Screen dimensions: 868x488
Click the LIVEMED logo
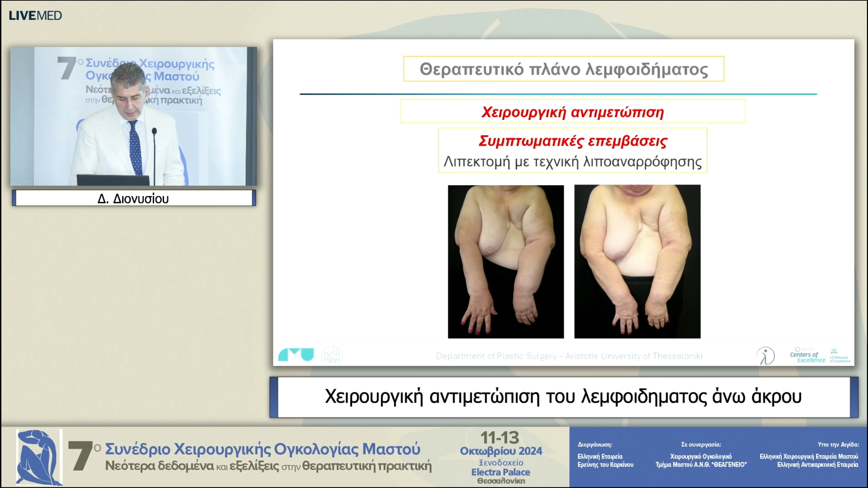click(x=35, y=16)
